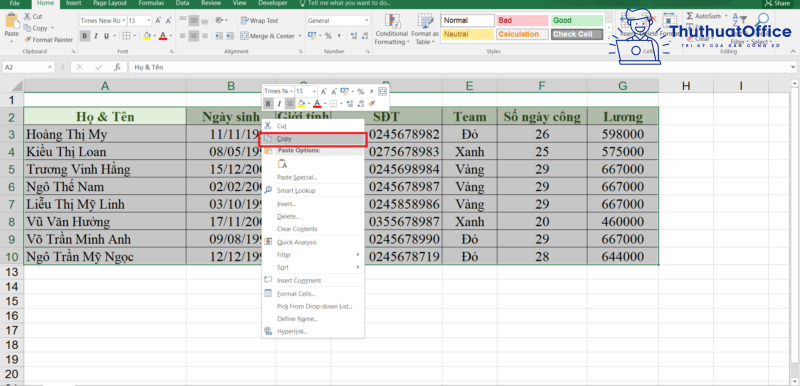
Task: Switch to the Insert tab
Action: (73, 3)
